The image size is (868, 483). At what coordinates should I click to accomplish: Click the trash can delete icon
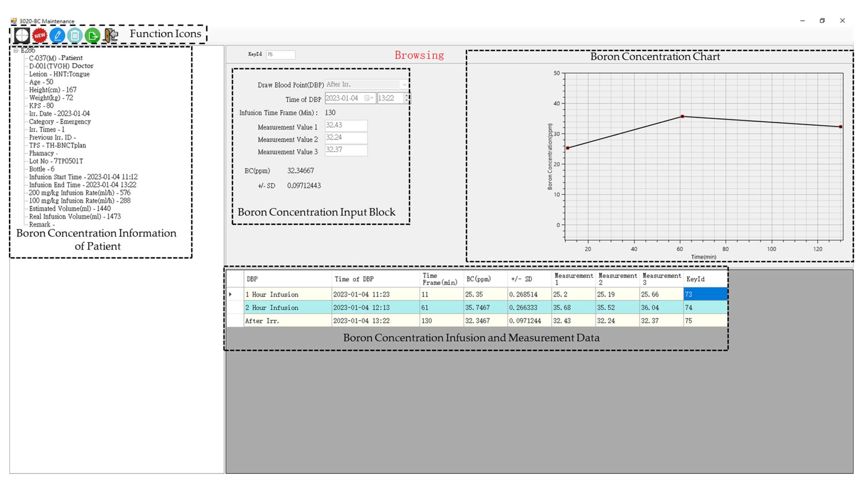click(x=75, y=35)
